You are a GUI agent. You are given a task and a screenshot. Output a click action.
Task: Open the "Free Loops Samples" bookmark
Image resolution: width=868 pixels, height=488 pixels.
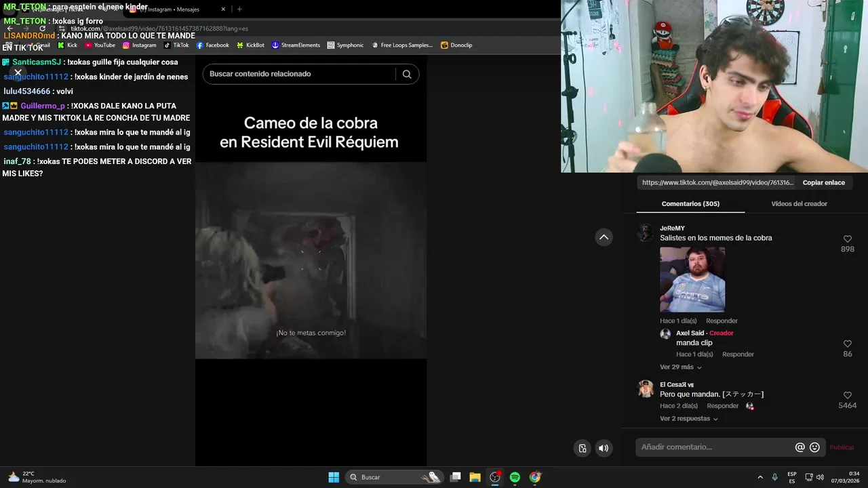tap(401, 45)
